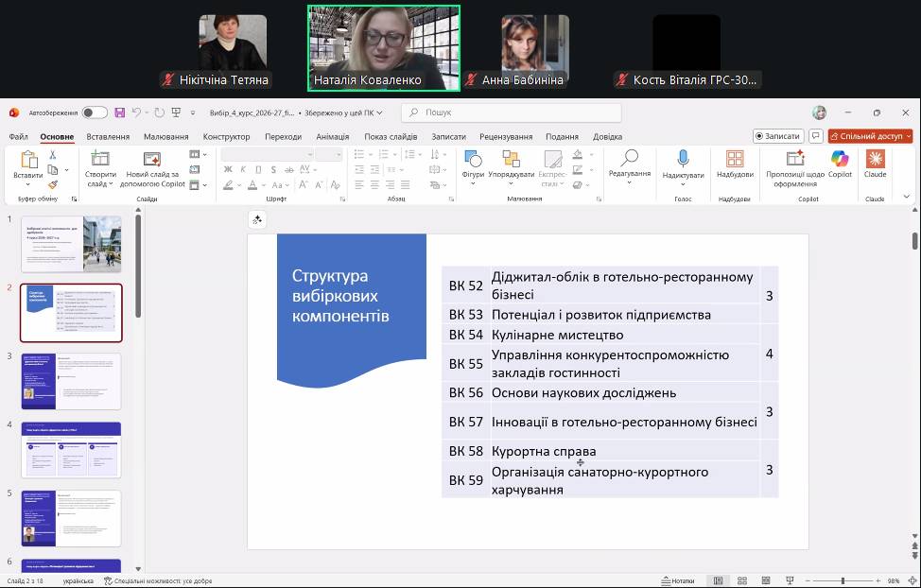Viewport: 921px width, 588px height.
Task: Toggle Normal view in status bar
Action: click(718, 580)
